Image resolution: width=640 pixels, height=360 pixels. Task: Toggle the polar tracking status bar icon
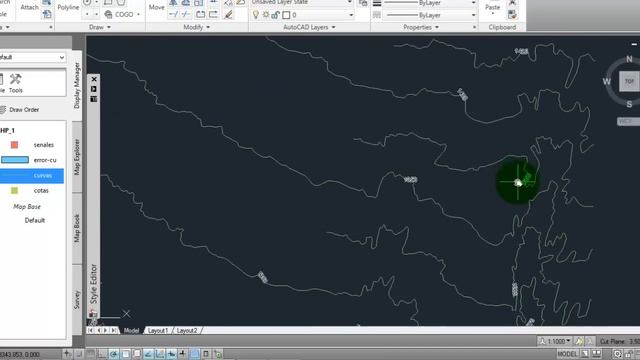113,354
